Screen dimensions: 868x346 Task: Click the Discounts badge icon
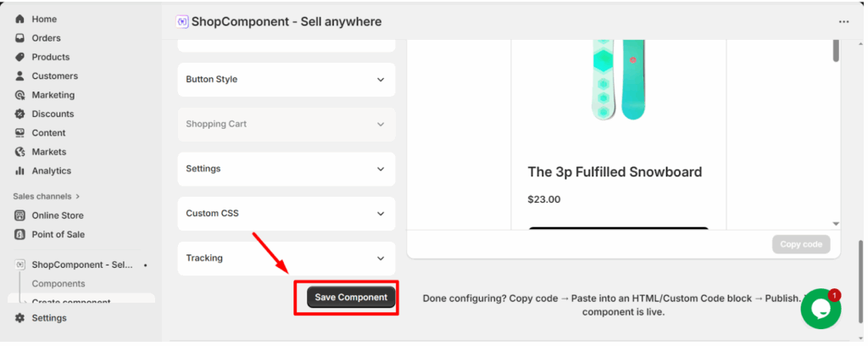tap(19, 114)
